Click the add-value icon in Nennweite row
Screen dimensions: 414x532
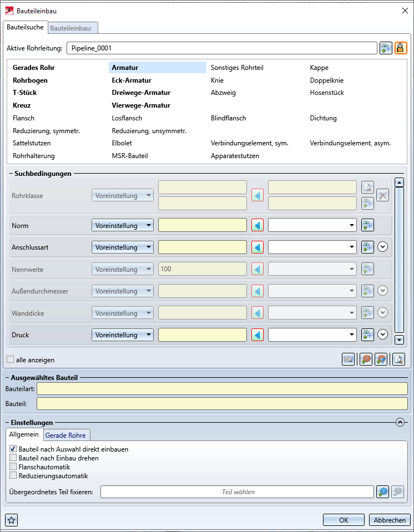tap(367, 270)
